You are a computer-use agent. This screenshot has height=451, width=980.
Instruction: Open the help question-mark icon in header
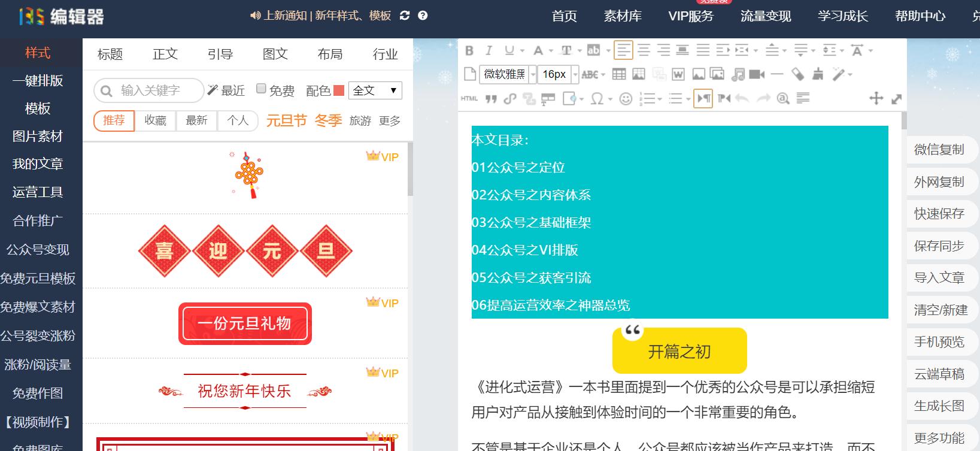423,16
